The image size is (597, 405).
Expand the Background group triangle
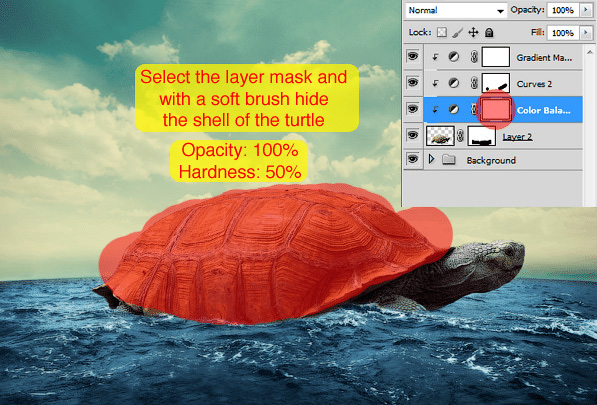pyautogui.click(x=431, y=159)
